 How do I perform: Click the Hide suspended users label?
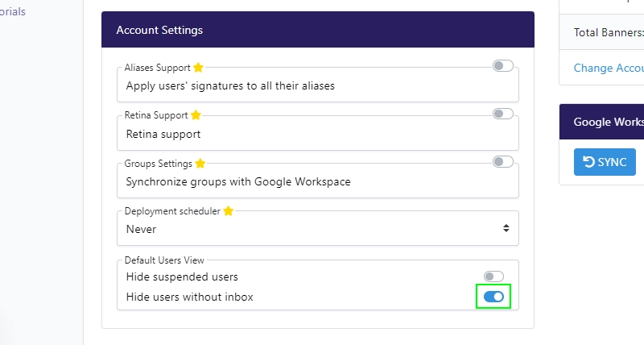pos(182,276)
